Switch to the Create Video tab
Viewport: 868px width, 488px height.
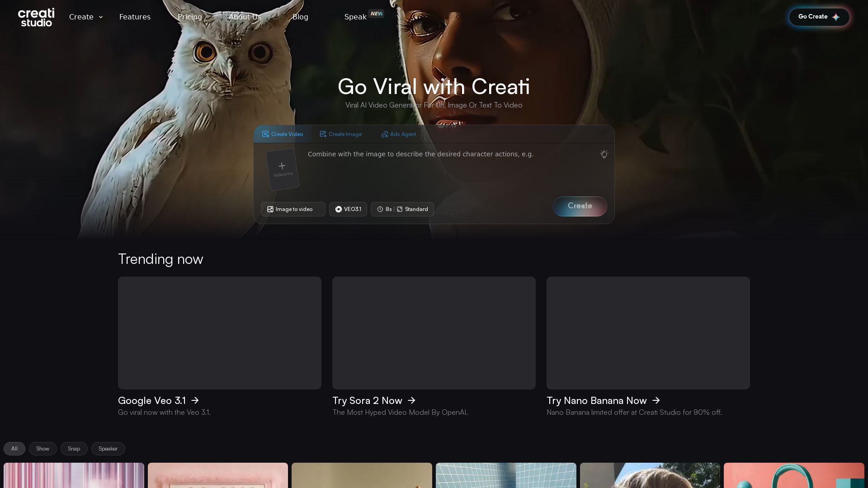tap(283, 134)
